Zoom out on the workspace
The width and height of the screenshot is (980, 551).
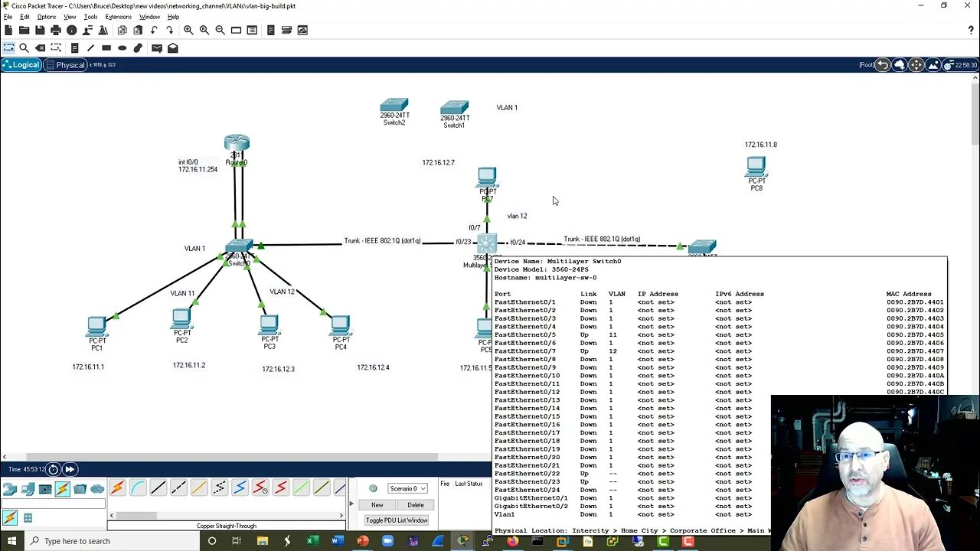(220, 30)
